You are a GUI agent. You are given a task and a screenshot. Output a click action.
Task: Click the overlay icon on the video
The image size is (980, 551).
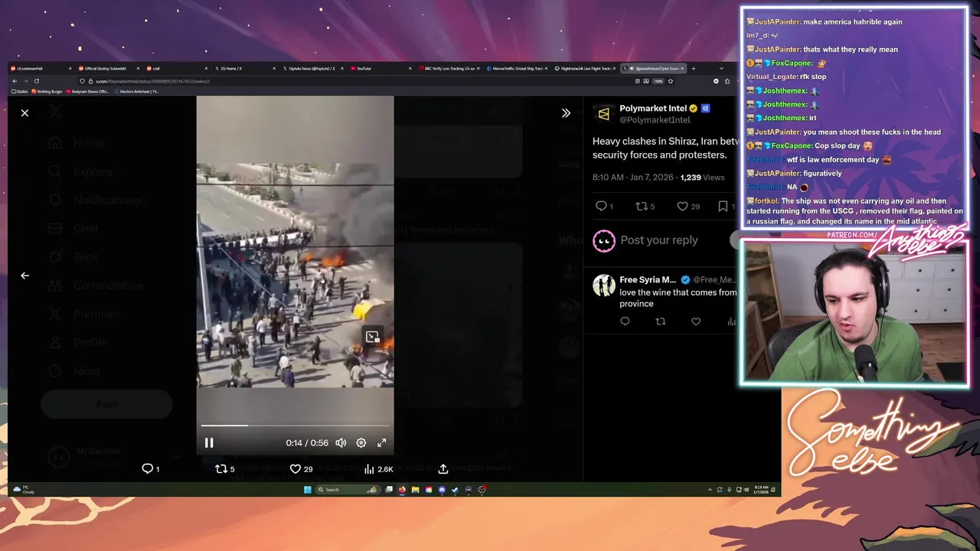point(372,337)
